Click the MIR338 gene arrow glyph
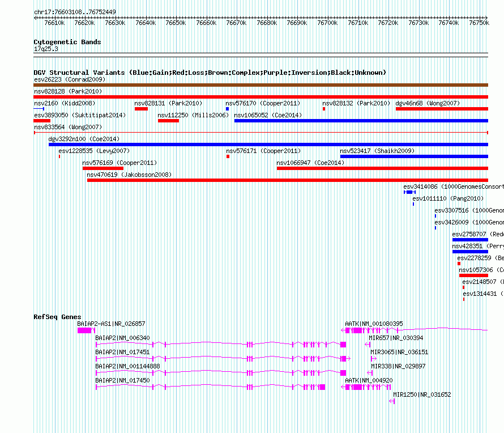504x433 pixels. pyautogui.click(x=370, y=372)
